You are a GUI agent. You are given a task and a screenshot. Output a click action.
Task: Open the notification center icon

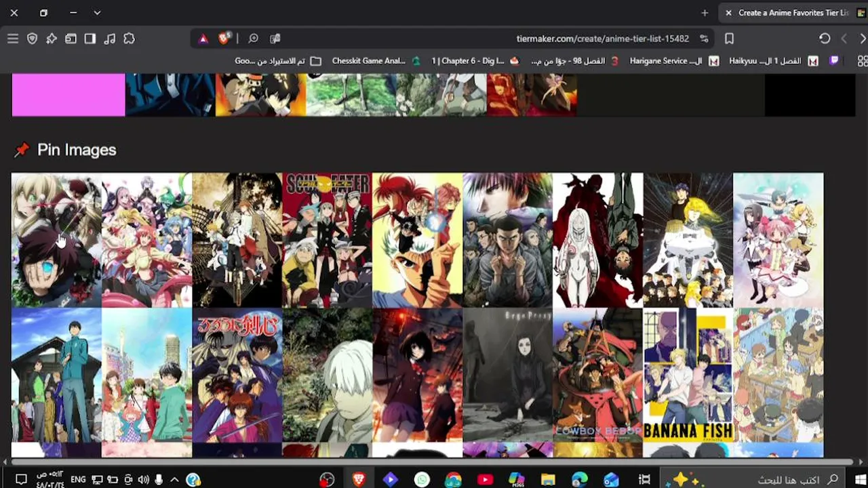coord(21,480)
